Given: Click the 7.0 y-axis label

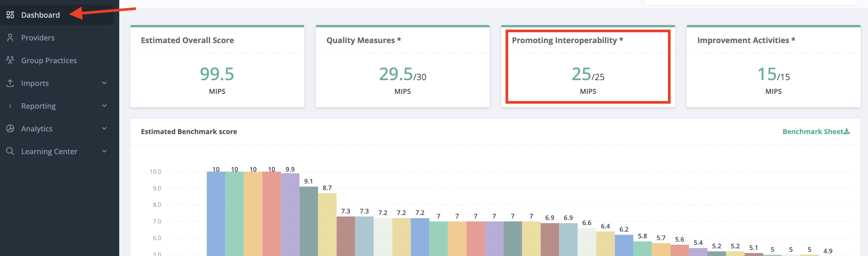Looking at the screenshot, I should pos(157,221).
